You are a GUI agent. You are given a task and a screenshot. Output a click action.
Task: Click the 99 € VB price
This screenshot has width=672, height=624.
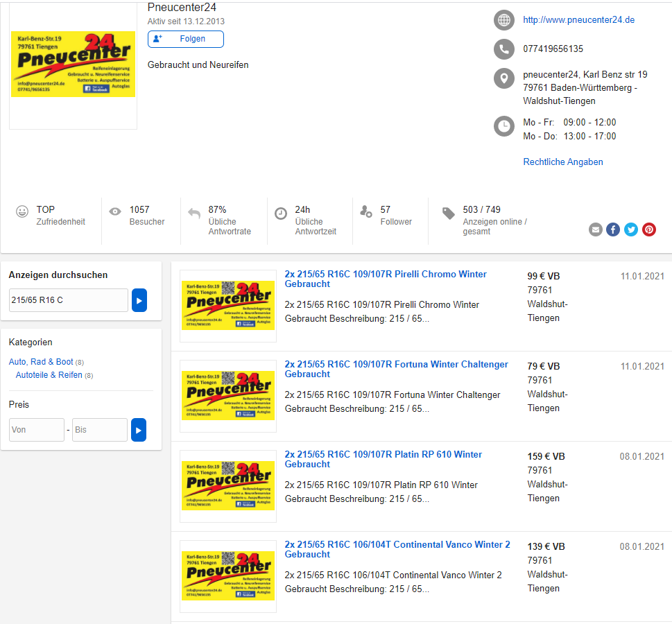pyautogui.click(x=544, y=277)
